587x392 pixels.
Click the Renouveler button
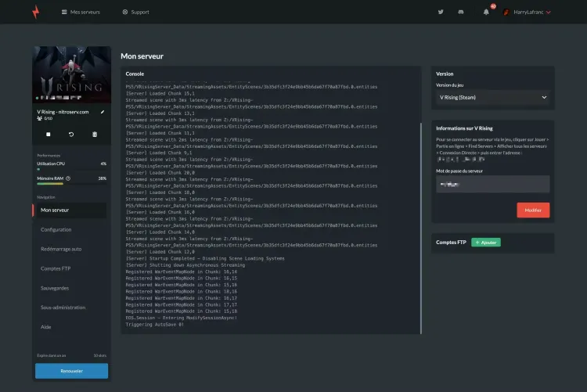tap(71, 371)
